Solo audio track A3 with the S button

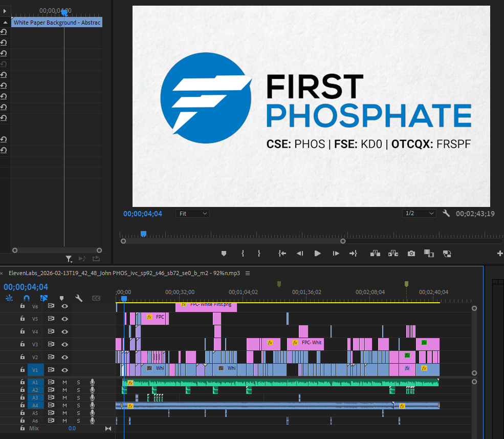[x=78, y=398]
